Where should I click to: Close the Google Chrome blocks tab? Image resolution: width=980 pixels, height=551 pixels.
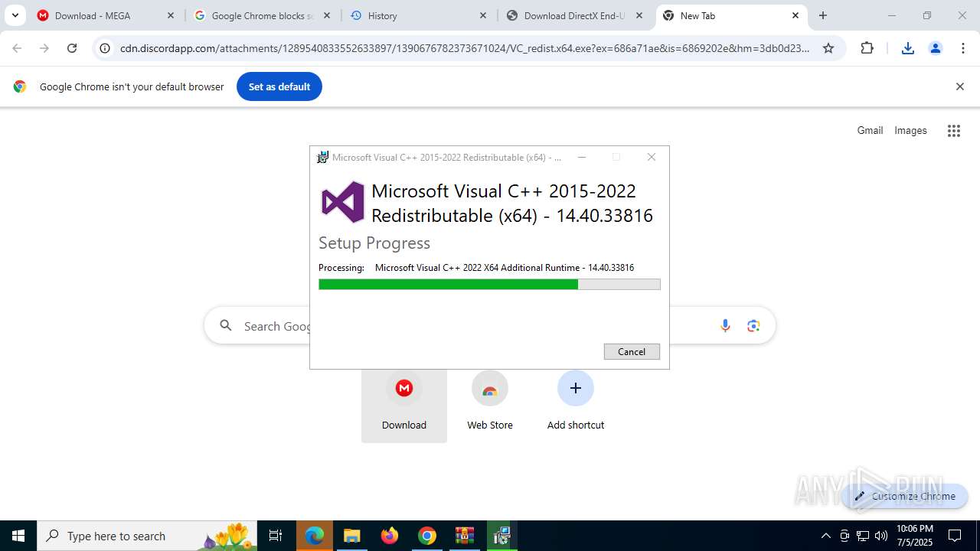(327, 15)
